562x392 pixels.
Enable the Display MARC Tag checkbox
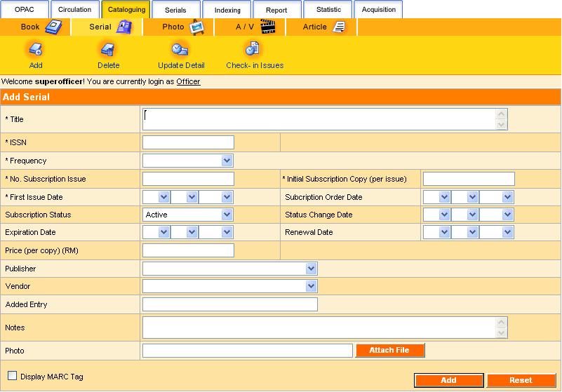pyautogui.click(x=12, y=376)
